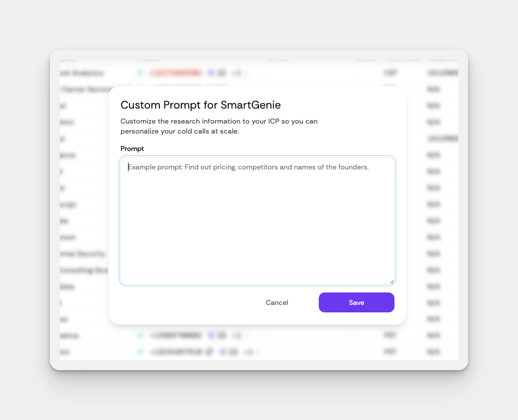The width and height of the screenshot is (518, 420).
Task: Expand the "+1" indicator in the second-to-last row
Action: [237, 335]
